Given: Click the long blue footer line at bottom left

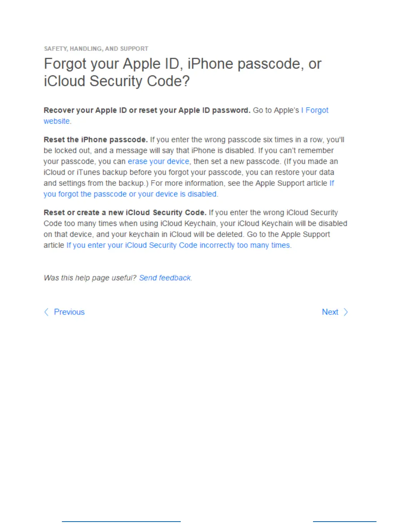Looking at the screenshot, I should 121,521.
